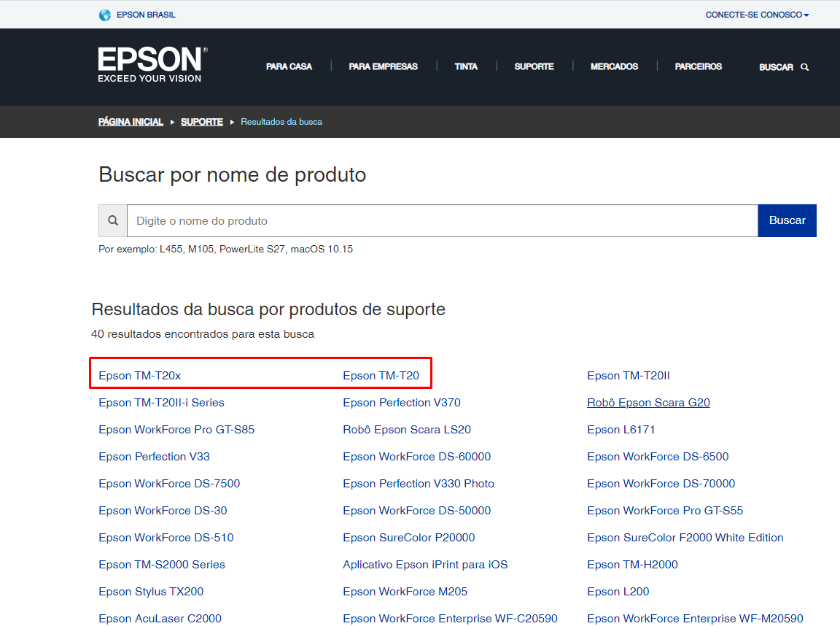Open the Epson WorkForce Pro GT-S85 result

coord(176,429)
